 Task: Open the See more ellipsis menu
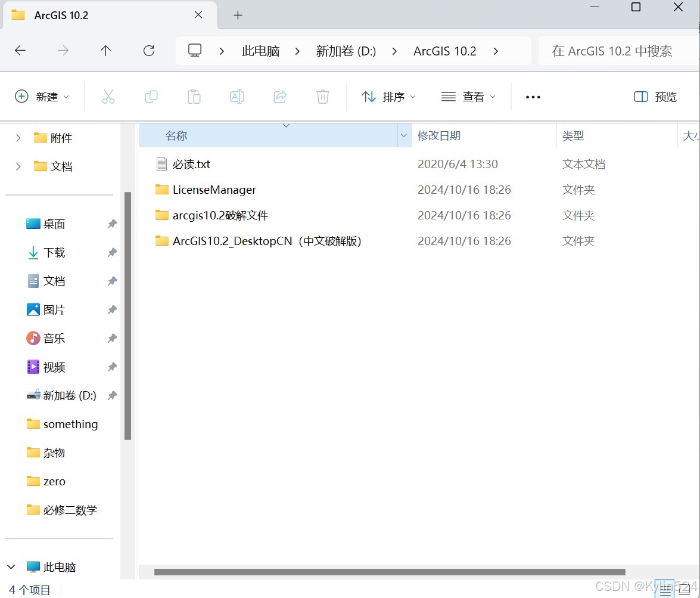533,97
